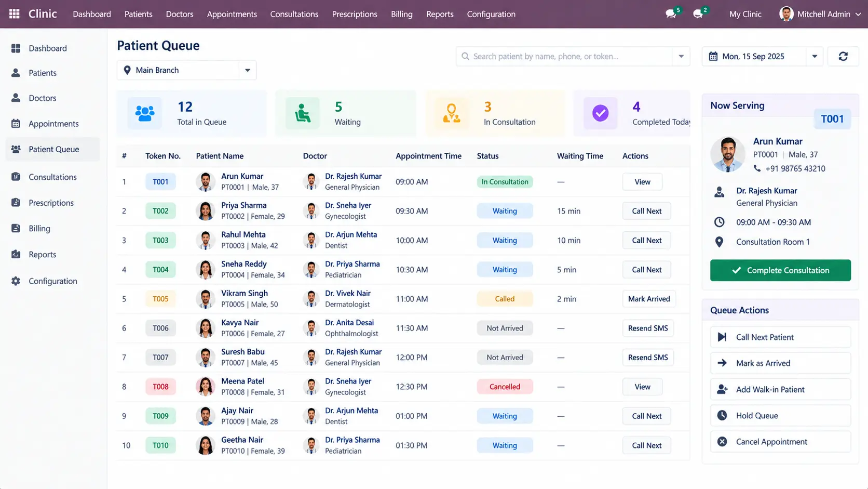Click the search magnifier icon
This screenshot has height=489, width=868.
pyautogui.click(x=465, y=56)
